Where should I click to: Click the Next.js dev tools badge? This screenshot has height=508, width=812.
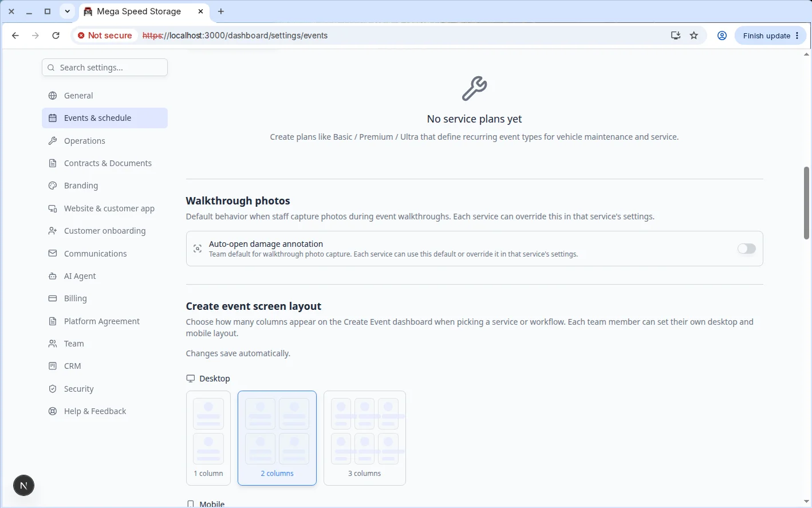(23, 486)
